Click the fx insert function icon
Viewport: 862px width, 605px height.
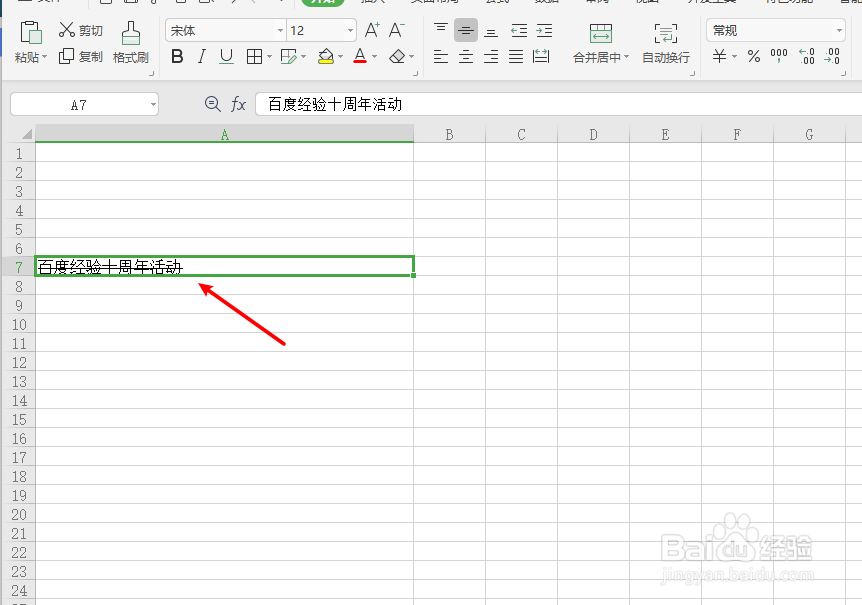pos(238,103)
